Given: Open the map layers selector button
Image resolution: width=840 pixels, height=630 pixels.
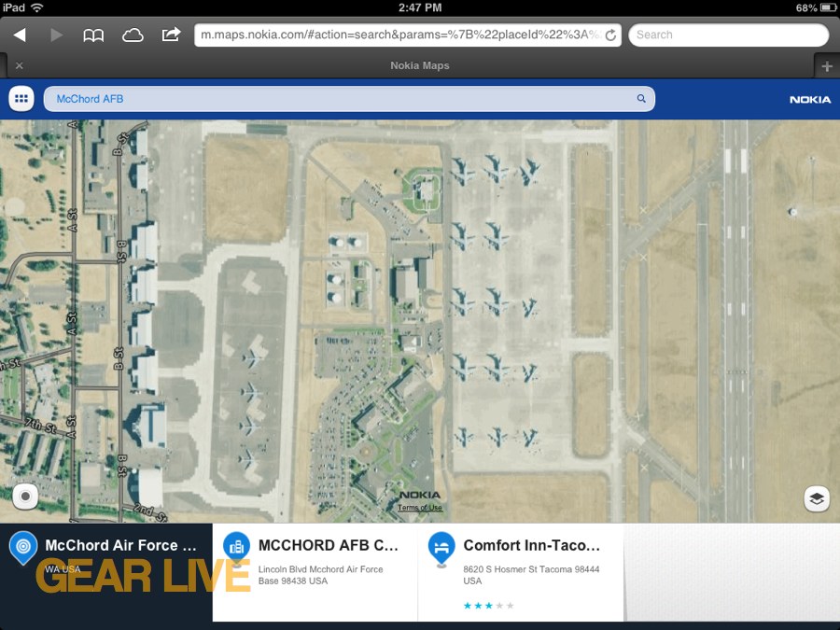Looking at the screenshot, I should click(x=817, y=498).
